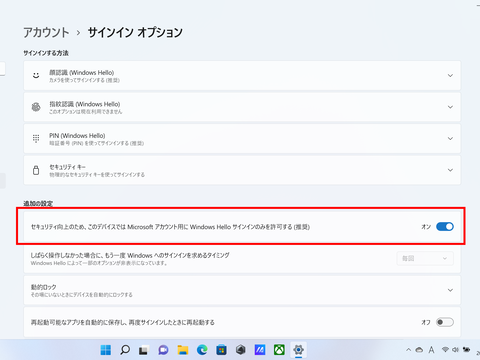Screen dimensions: 480x360
Task: Expand PIN (Windows Hello) chevron
Action: point(450,138)
